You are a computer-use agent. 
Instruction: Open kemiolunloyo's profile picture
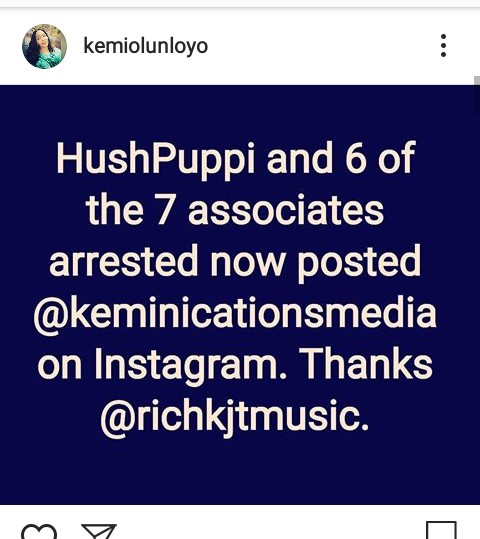(x=44, y=46)
